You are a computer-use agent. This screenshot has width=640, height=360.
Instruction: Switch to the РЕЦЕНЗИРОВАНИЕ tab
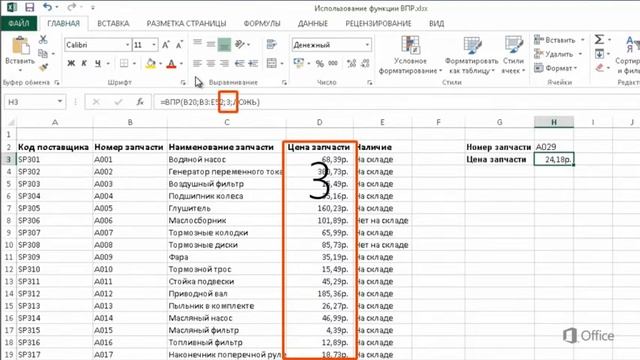pos(378,23)
